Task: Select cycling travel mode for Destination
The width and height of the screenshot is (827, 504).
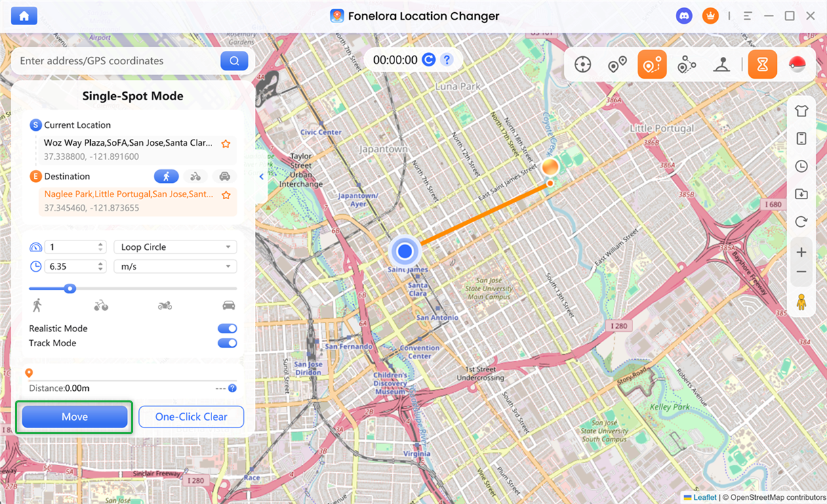Action: click(x=195, y=176)
